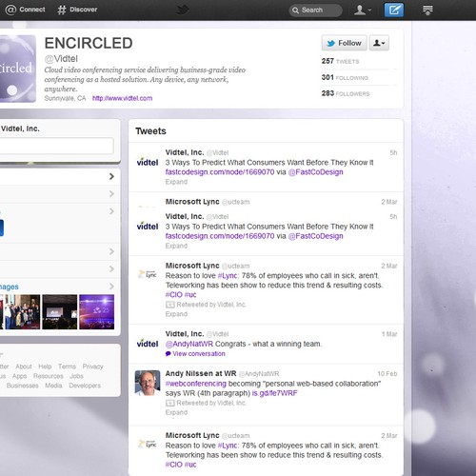
Task: Click the Help footer link
Action: click(45, 367)
